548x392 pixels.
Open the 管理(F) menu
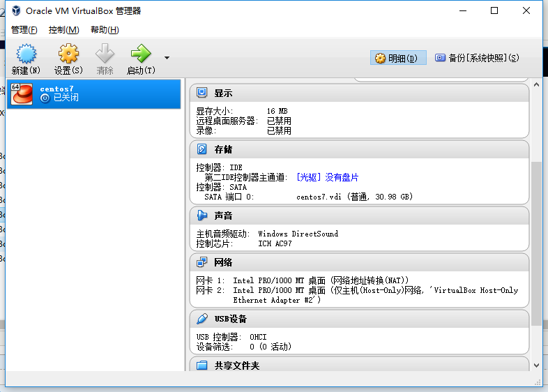(24, 30)
